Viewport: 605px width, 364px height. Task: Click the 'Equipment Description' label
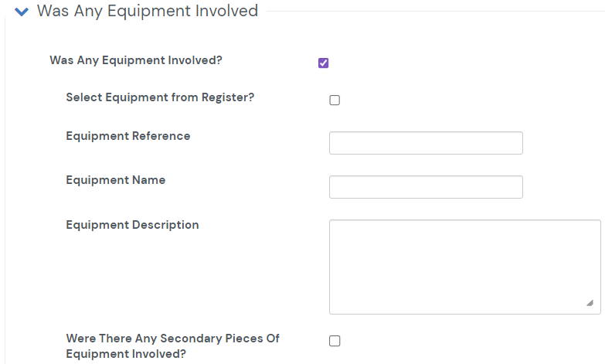click(x=132, y=225)
